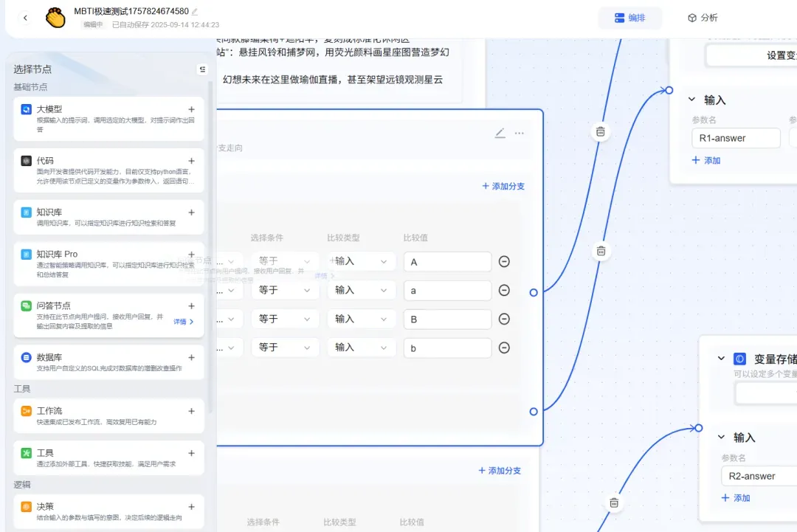Click the 设置变量 button
Screen dimensions: 797x532
751,55
